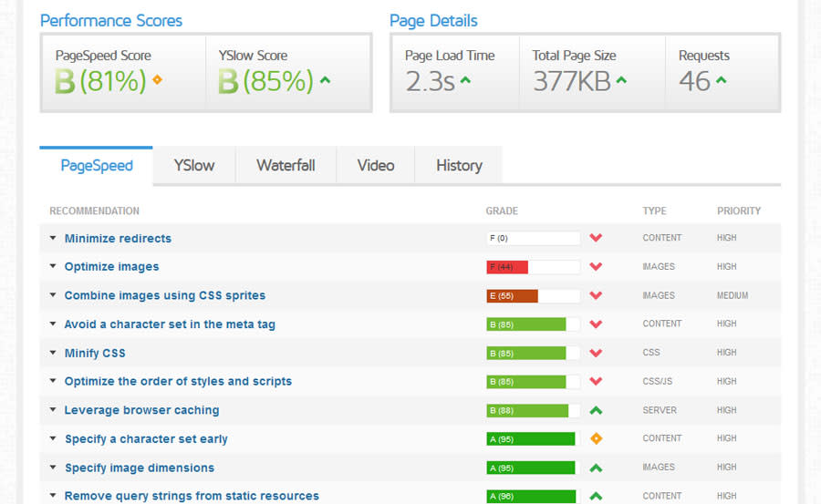
Task: Expand the Specify a character set early triangle
Action: tap(53, 438)
